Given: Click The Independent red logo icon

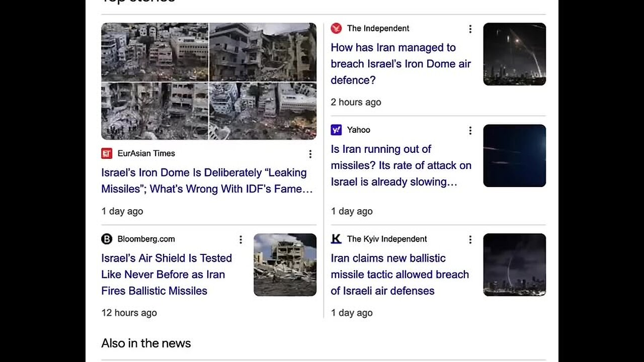Looking at the screenshot, I should tap(336, 29).
